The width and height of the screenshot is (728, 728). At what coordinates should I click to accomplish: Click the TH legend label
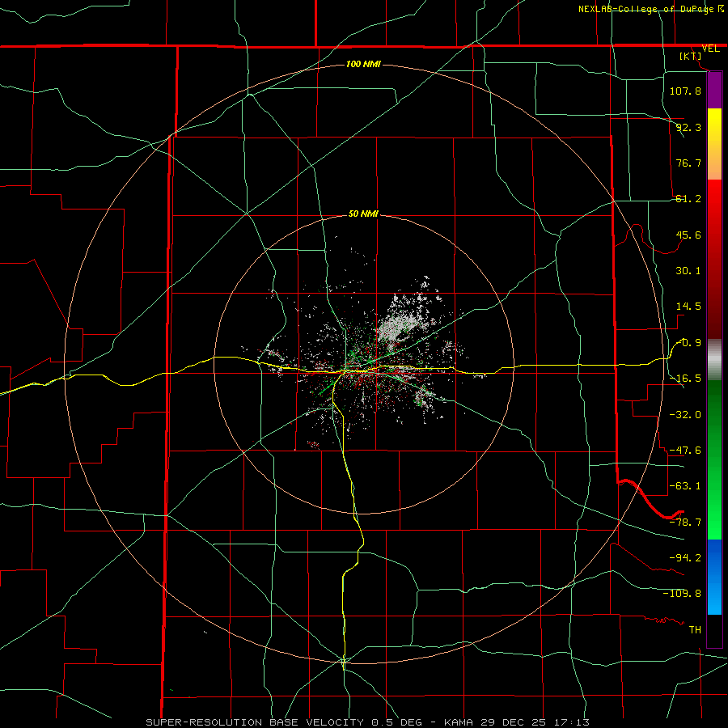(695, 629)
